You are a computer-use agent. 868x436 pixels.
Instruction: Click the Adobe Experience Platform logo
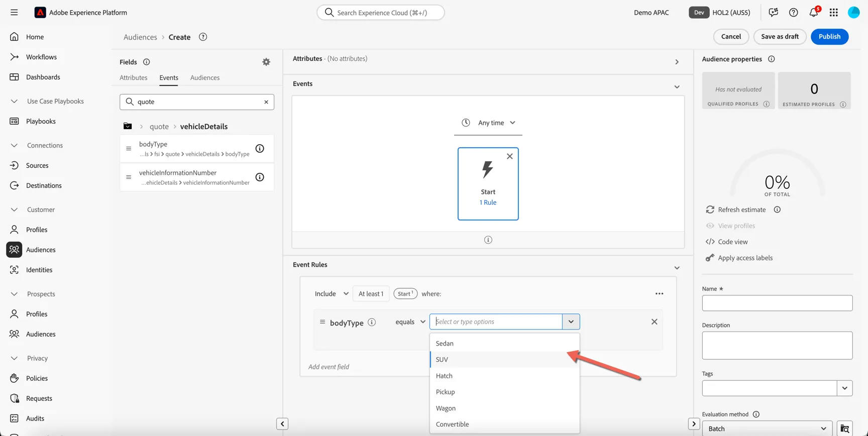point(40,13)
